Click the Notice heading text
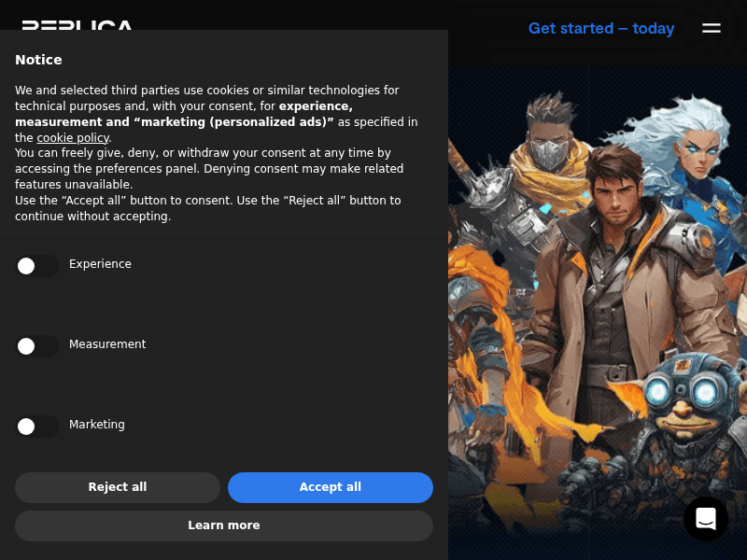The height and width of the screenshot is (560, 747). [38, 60]
